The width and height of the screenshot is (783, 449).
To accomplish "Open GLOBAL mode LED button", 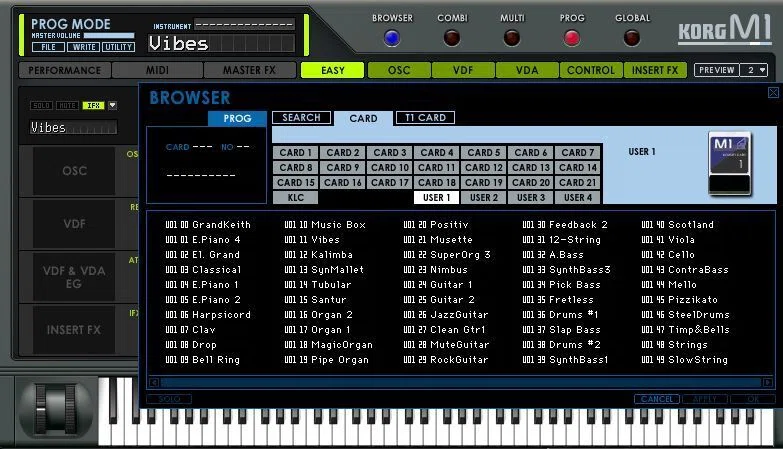I will pos(632,38).
